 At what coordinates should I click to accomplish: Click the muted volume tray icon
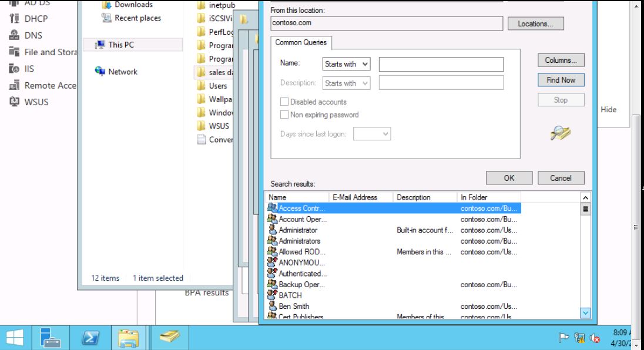point(595,338)
